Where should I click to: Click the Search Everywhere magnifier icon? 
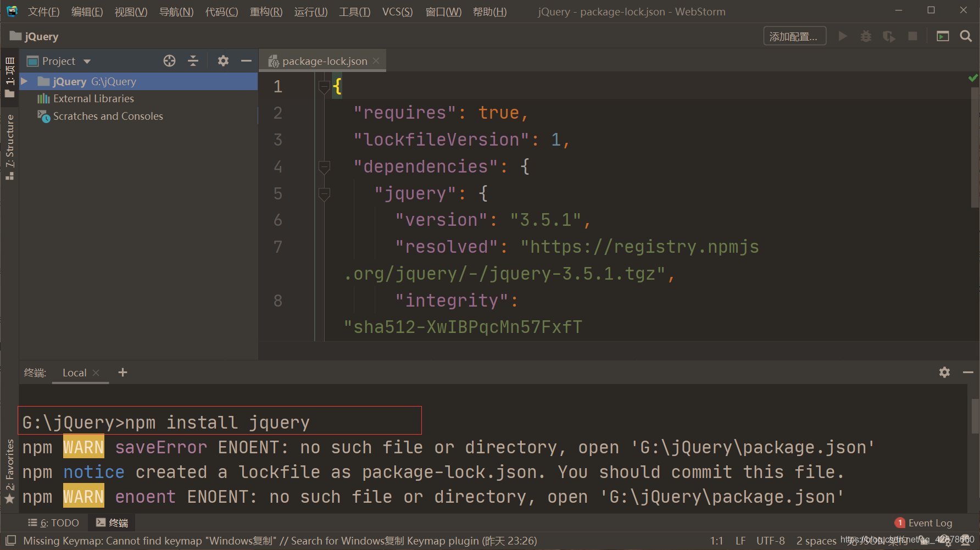tap(966, 36)
